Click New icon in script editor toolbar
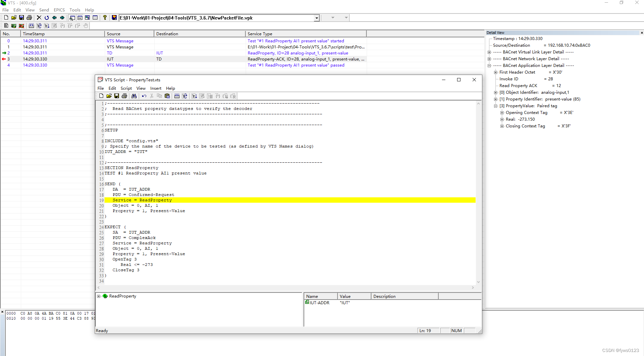Screen dimensions: 644x356 point(101,96)
